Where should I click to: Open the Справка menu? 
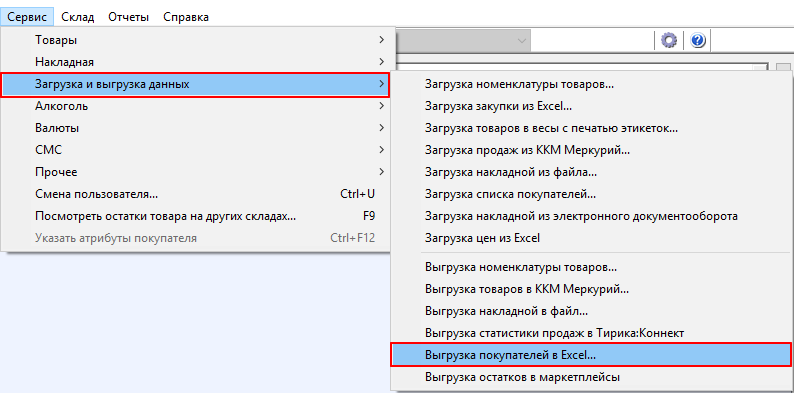pyautogui.click(x=186, y=17)
